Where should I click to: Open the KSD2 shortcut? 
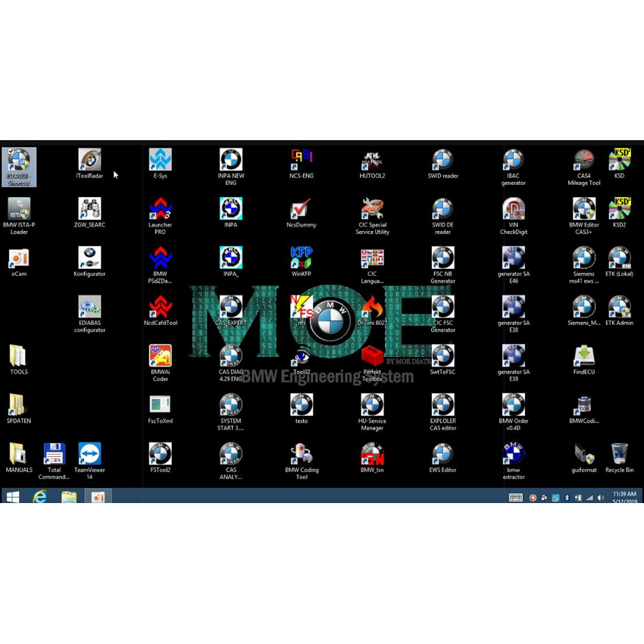coord(619,213)
